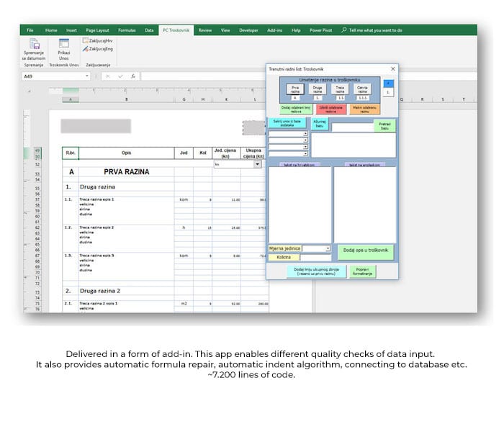This screenshot has width=504, height=424.
Task: Expand the third database filter combo box
Action: [x=305, y=147]
